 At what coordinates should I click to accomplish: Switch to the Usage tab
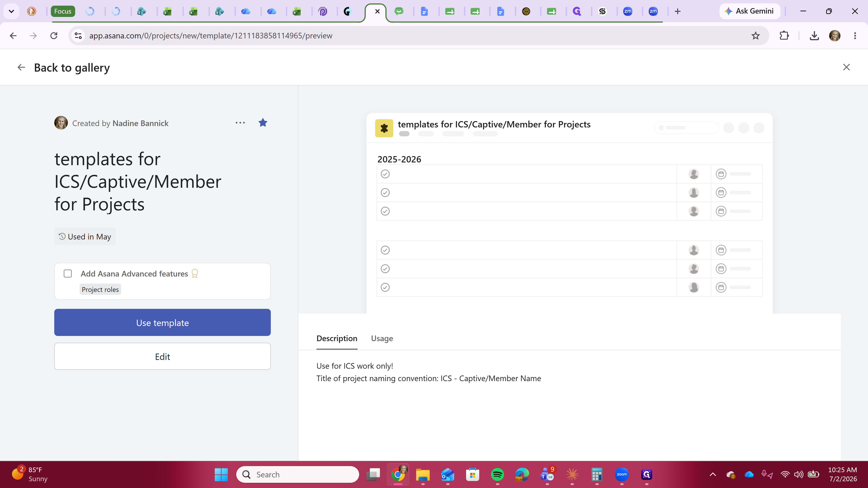pos(382,338)
